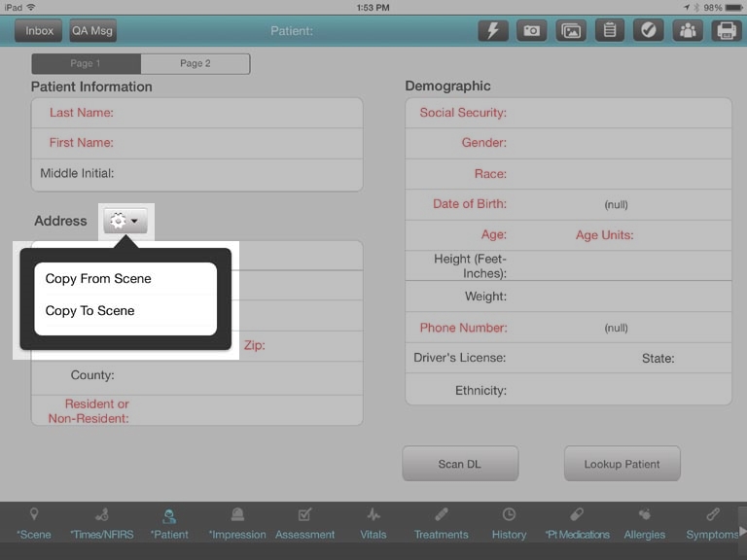Tap the Social Security field
The width and height of the screenshot is (747, 560).
point(568,114)
